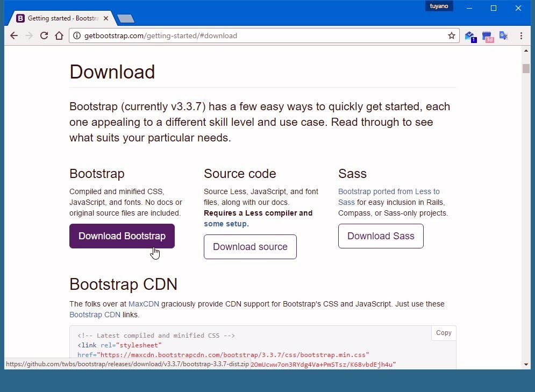Copy the CDN code snippet
This screenshot has height=392, width=535.
pyautogui.click(x=444, y=333)
